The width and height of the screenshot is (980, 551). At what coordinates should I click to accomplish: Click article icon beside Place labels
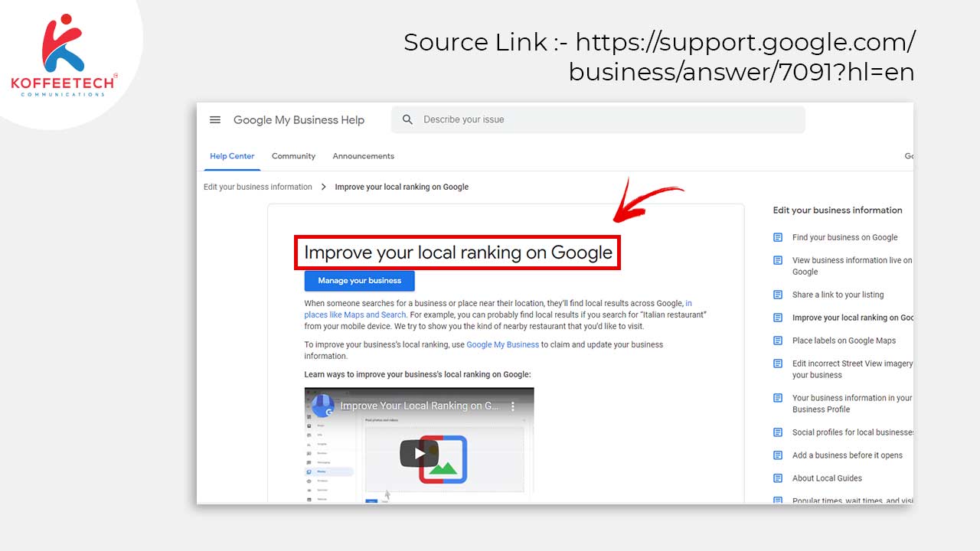[778, 341]
